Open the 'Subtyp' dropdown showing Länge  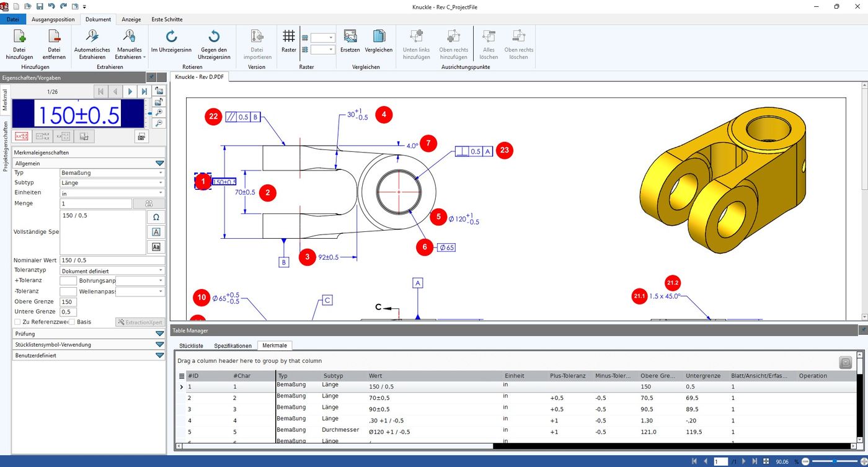click(x=159, y=182)
